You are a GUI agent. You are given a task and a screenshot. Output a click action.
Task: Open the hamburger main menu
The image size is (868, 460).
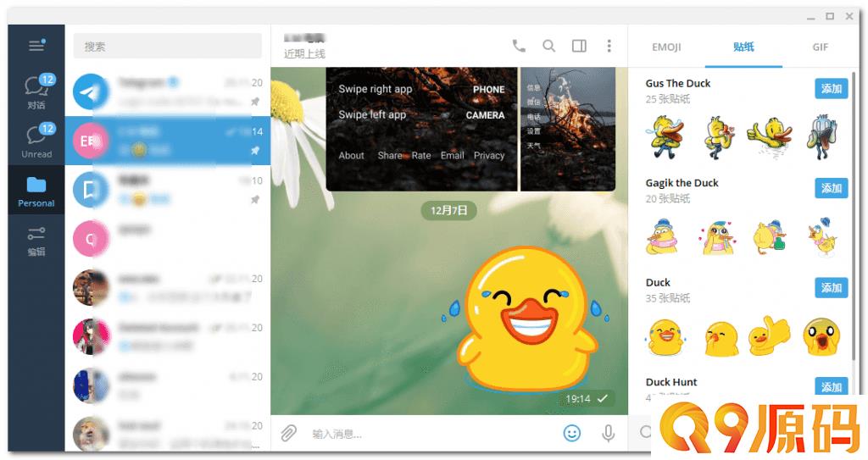point(36,45)
